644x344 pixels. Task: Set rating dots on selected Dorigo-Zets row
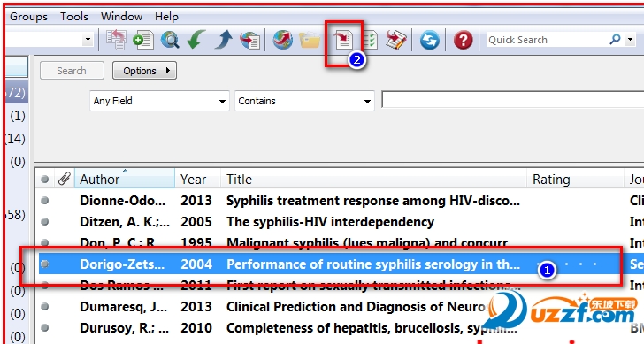point(567,264)
